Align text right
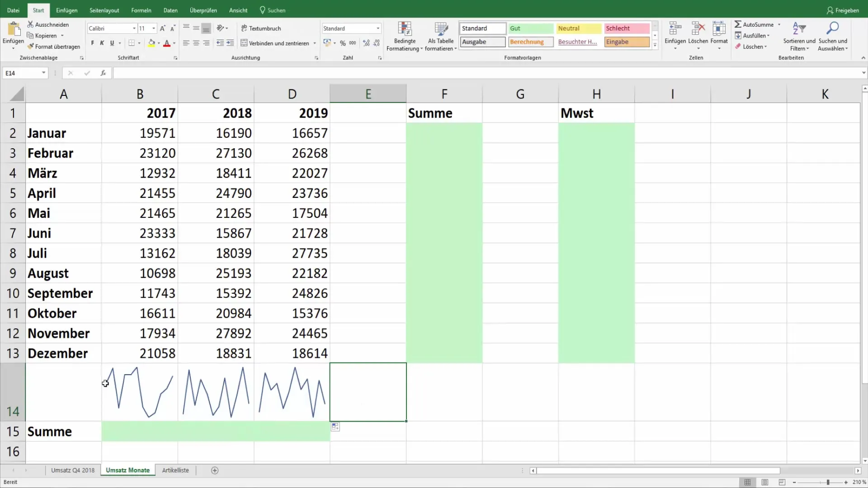Viewport: 868px width, 488px height. pyautogui.click(x=206, y=43)
